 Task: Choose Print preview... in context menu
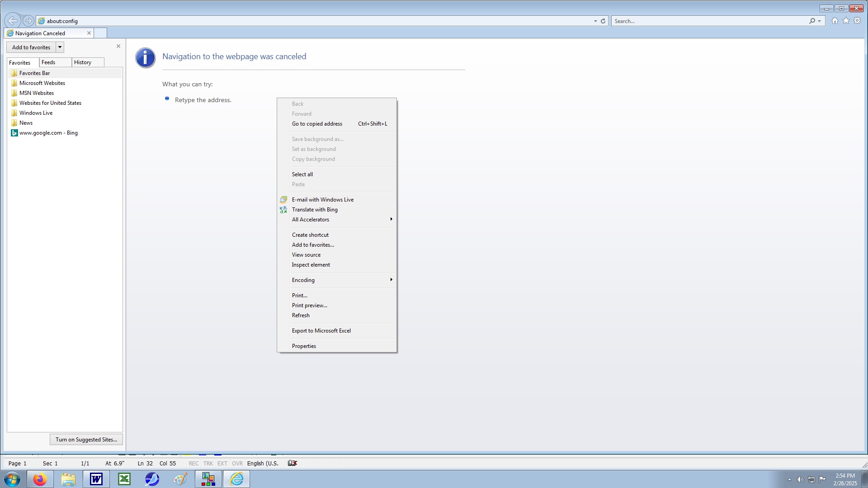click(337, 305)
